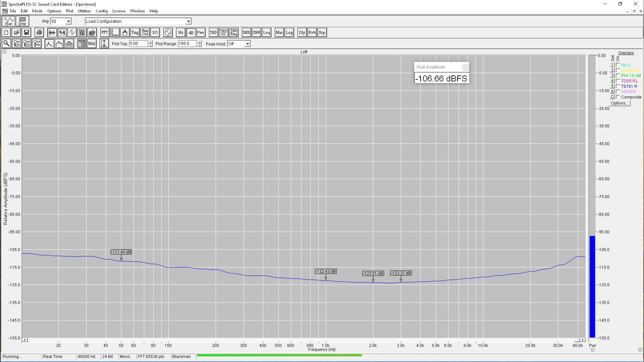Toggle the THD+N measurement button
The image size is (644, 362).
pyautogui.click(x=223, y=33)
